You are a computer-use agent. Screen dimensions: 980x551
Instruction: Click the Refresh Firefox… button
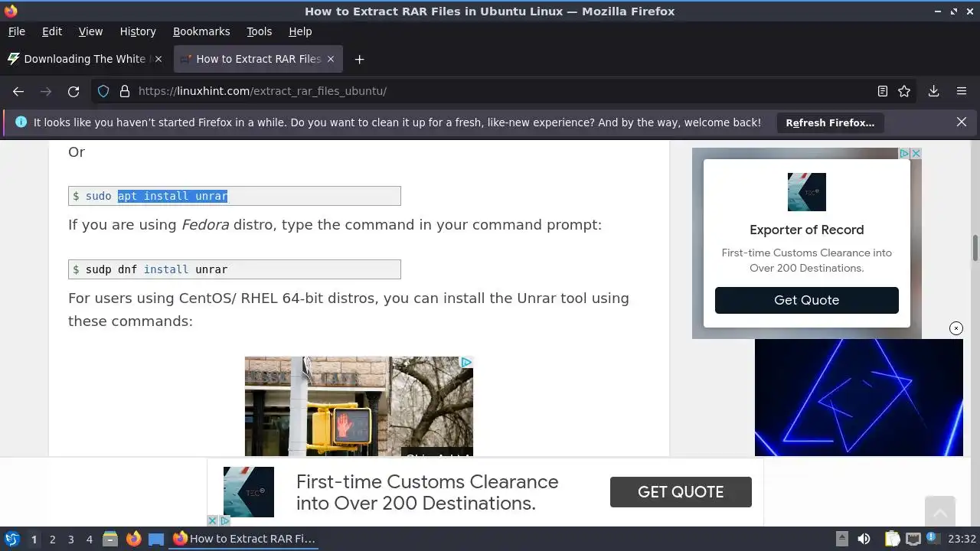(x=830, y=122)
